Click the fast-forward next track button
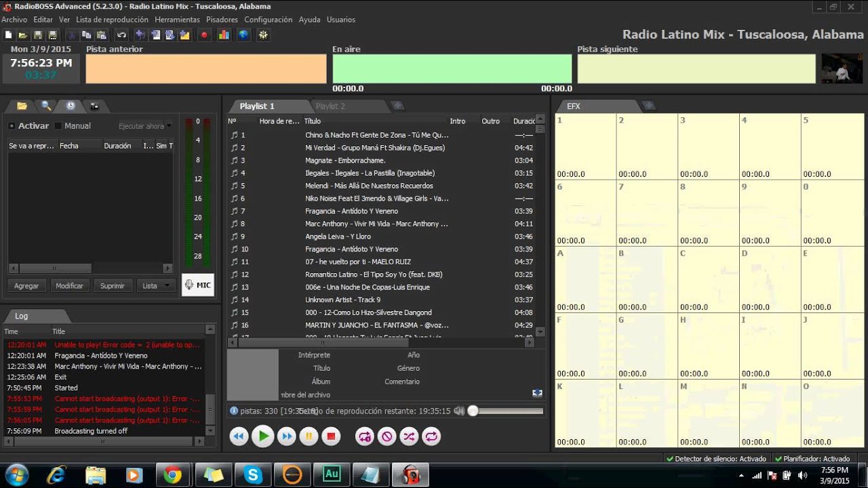 tap(287, 436)
